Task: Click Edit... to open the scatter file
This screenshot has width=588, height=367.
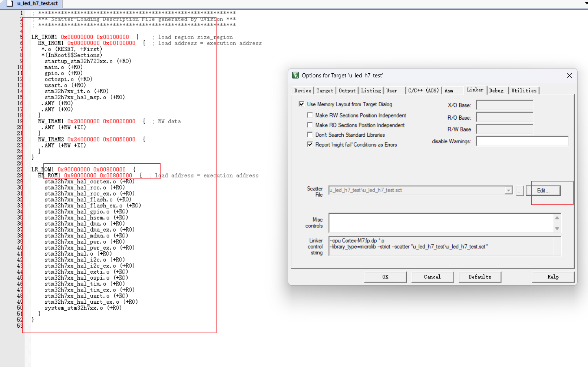Action: [x=543, y=190]
